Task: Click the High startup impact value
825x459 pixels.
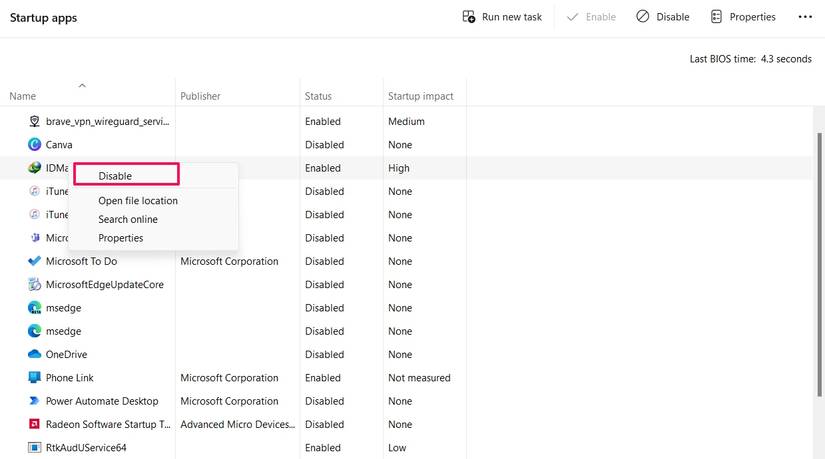Action: (398, 168)
